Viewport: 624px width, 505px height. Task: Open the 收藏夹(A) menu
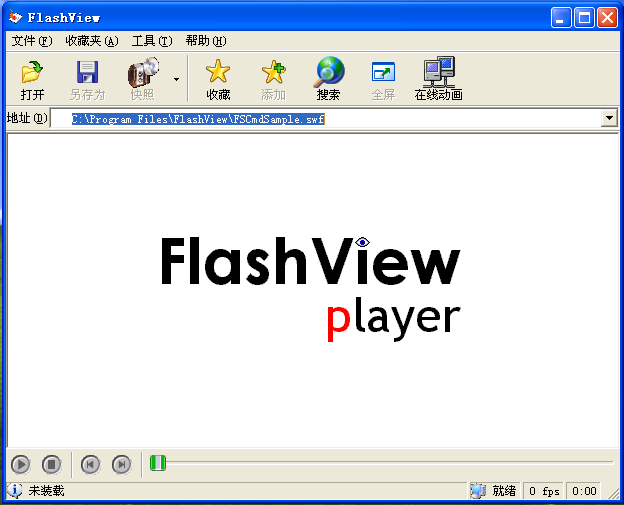[x=92, y=41]
